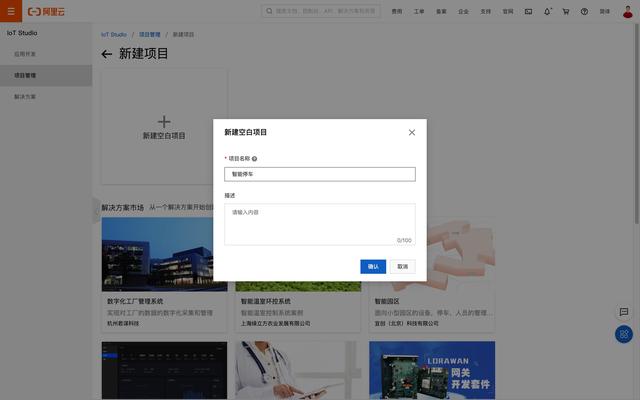
Task: Open the orange hamburger menu
Action: [x=11, y=11]
